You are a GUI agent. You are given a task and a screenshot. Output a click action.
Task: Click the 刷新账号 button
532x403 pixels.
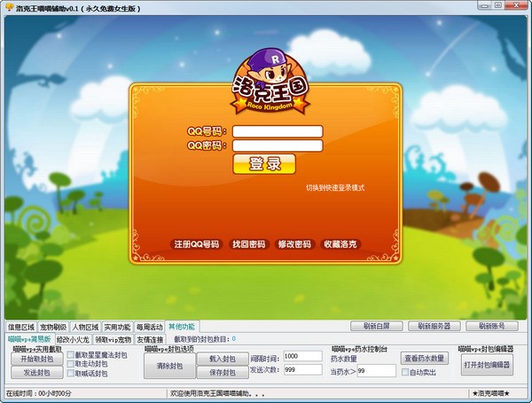point(492,326)
